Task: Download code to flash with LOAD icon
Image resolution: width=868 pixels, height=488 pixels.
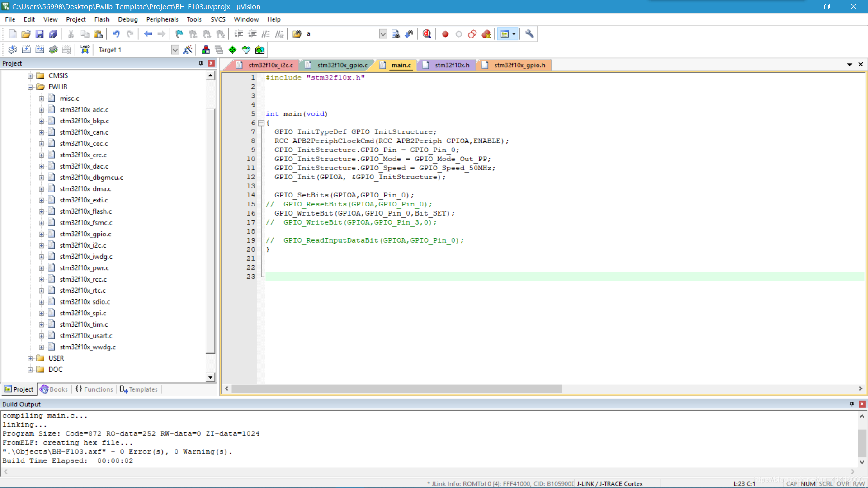Action: tap(85, 50)
